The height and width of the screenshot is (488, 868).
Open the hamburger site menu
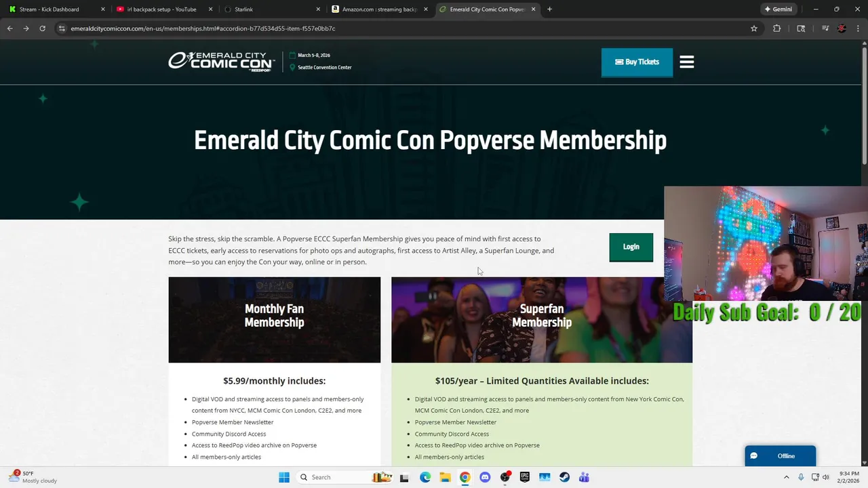click(686, 62)
